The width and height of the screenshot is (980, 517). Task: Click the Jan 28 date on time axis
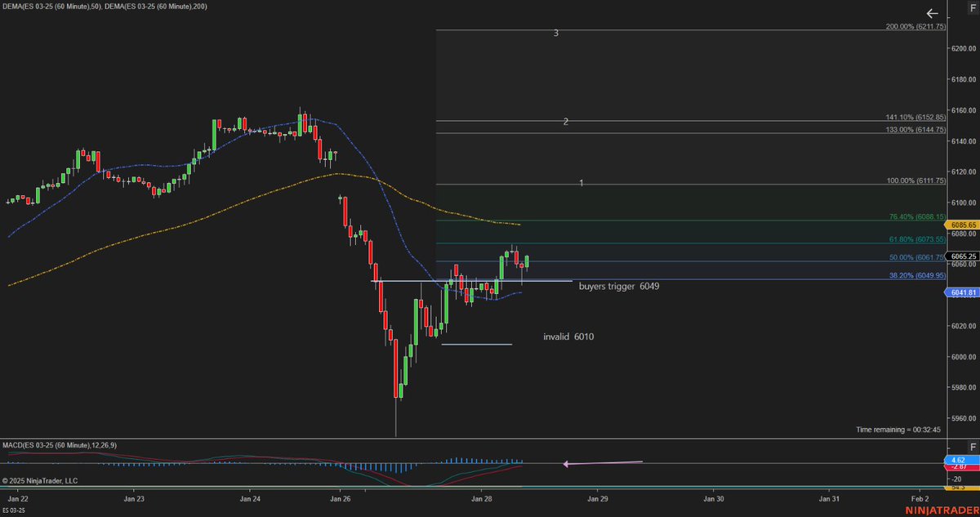(483, 497)
